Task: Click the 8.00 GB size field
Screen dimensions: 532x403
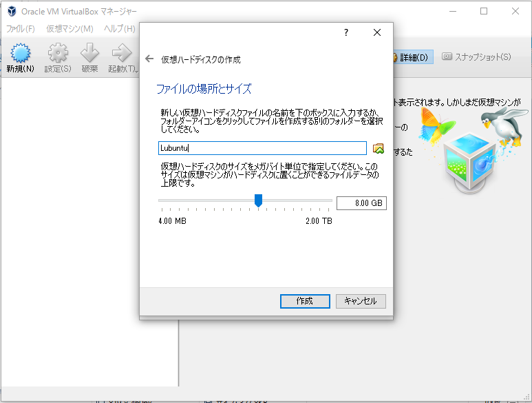Action: 361,203
